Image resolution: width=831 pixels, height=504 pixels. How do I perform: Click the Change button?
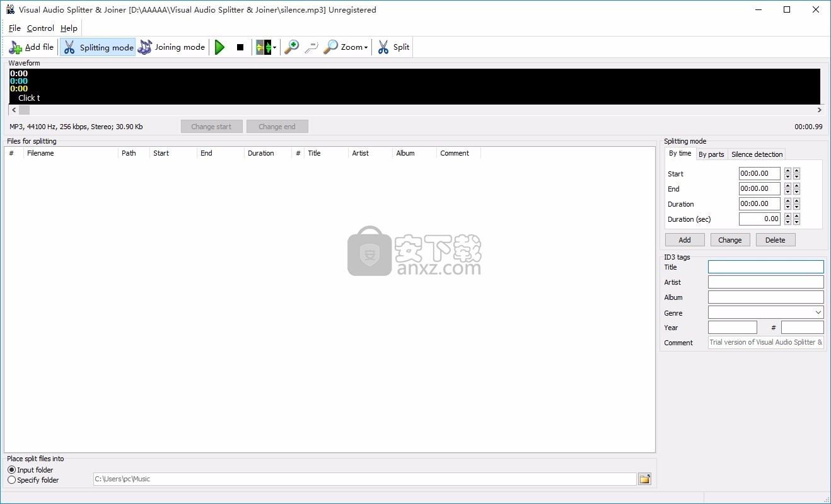(x=730, y=240)
